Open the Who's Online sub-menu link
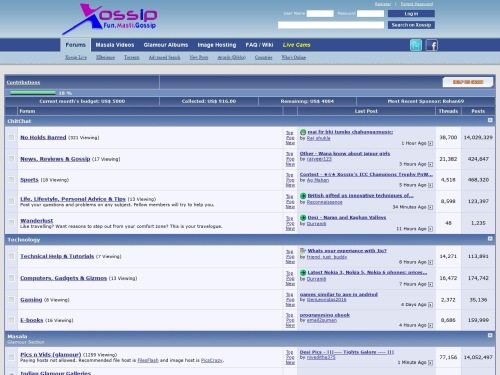The image size is (500, 375). pyautogui.click(x=293, y=57)
